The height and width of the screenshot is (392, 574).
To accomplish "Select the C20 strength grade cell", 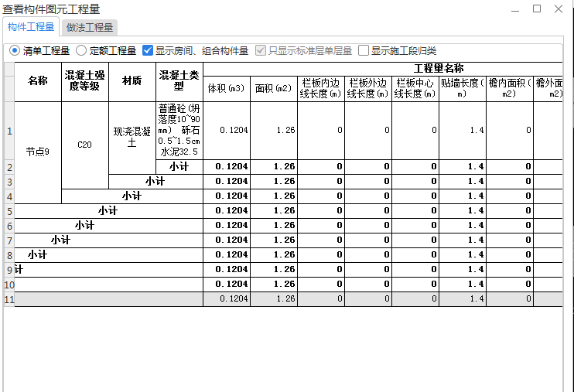I will pos(85,145).
